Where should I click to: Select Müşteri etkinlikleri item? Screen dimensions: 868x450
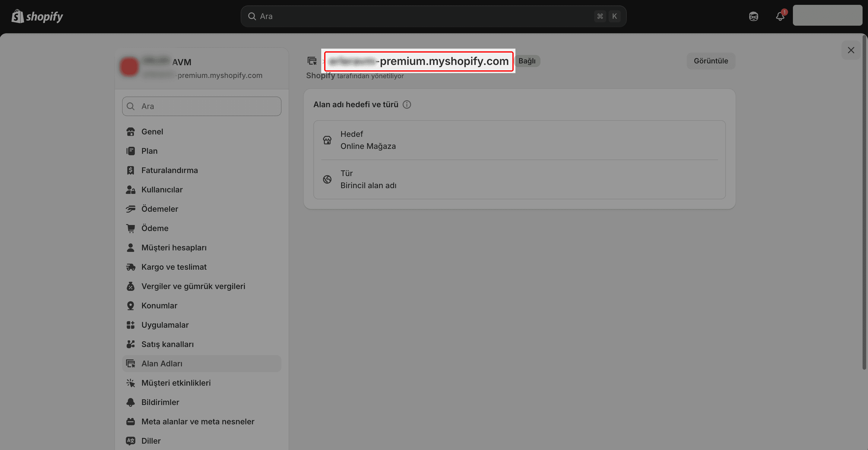pos(176,383)
